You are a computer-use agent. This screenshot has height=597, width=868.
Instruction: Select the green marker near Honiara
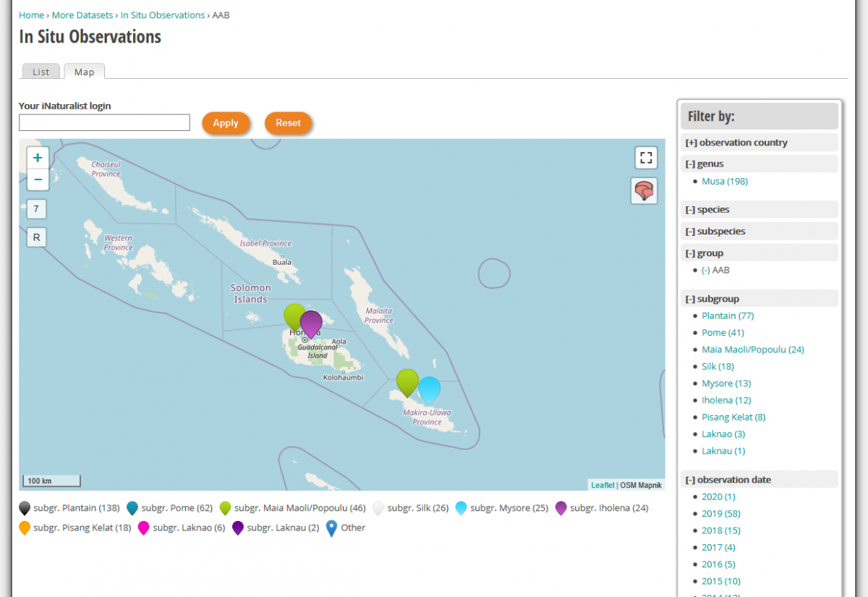(293, 317)
